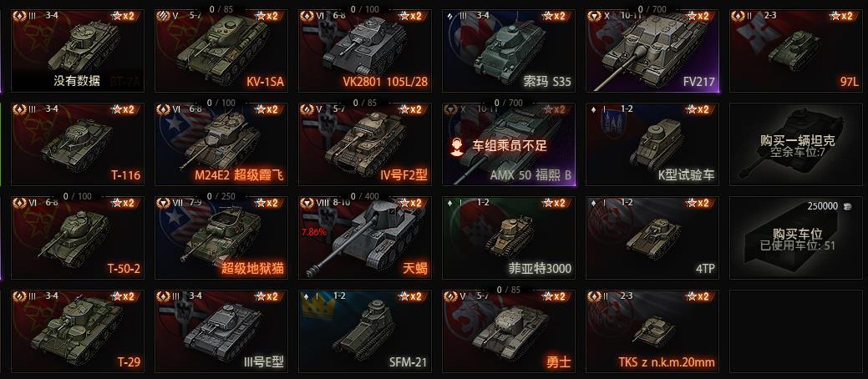868x379 pixels.
Task: Choose the 超级地狱猫 tank
Action: tap(221, 237)
